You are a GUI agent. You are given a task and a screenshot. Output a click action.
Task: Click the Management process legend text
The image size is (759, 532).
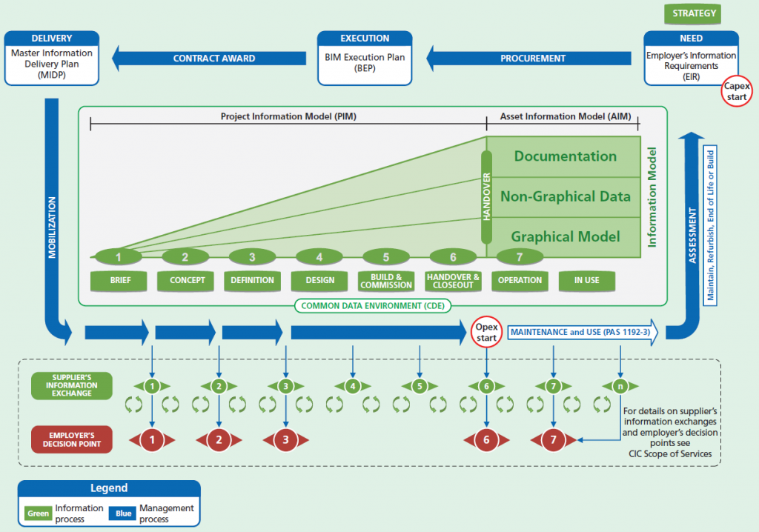tap(167, 513)
